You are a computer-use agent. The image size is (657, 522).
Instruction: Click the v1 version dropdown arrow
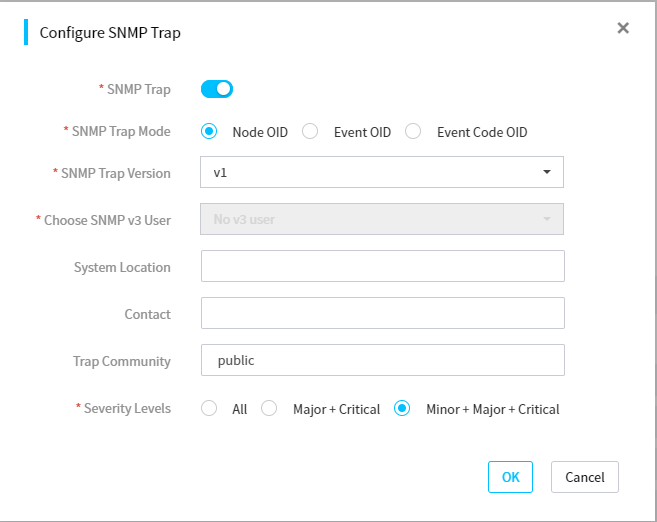546,172
